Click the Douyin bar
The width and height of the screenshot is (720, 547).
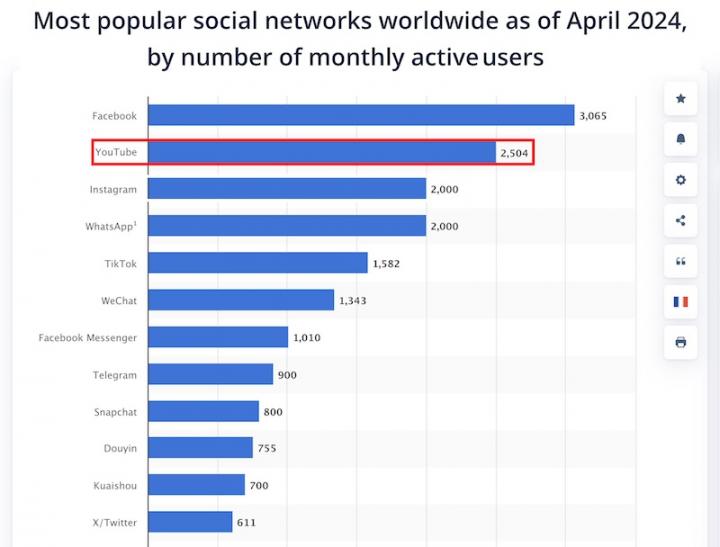(200, 448)
